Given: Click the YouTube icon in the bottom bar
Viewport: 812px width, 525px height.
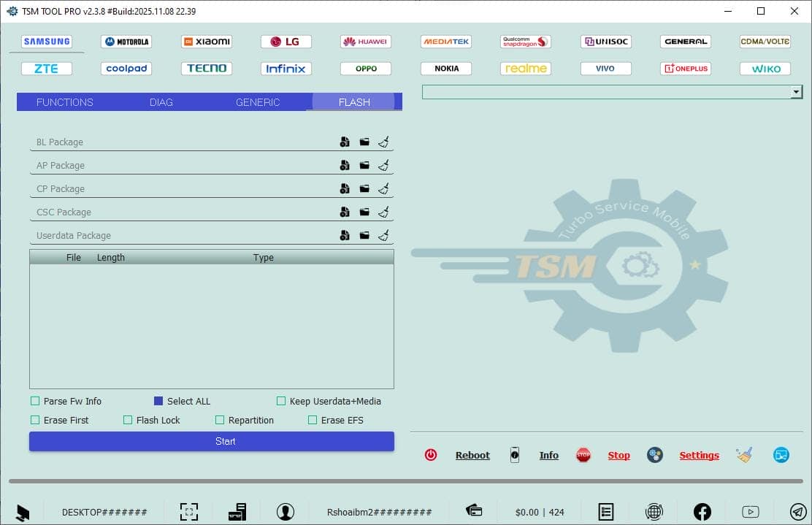Looking at the screenshot, I should click(750, 511).
